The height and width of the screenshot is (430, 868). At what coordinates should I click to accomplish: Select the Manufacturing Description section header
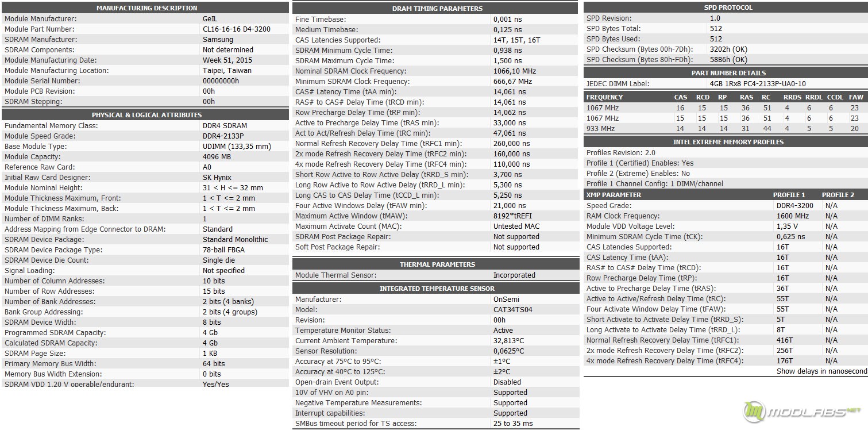146,8
